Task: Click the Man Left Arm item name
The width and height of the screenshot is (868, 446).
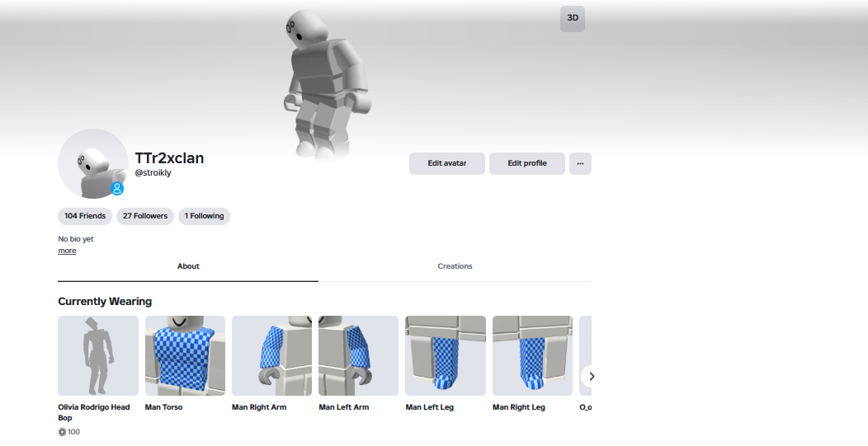Action: [x=344, y=407]
